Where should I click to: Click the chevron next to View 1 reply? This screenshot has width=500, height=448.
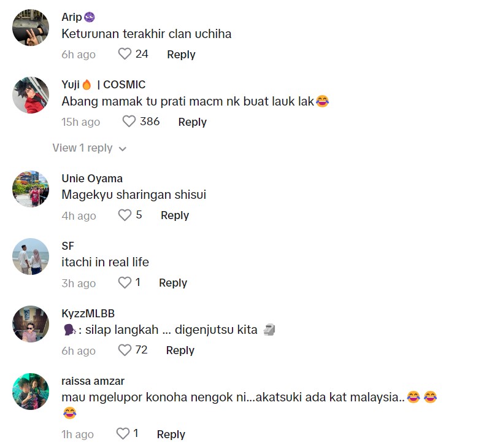123,149
